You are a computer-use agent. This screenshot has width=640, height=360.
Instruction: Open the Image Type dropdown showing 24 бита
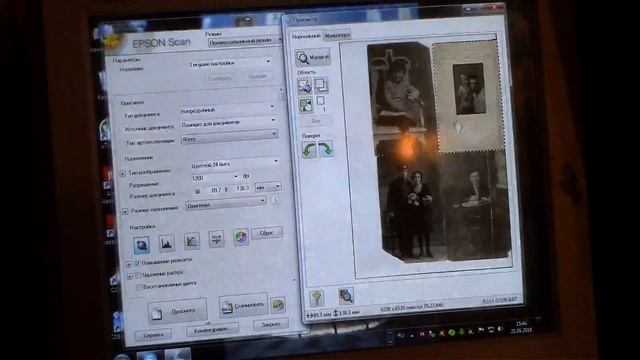click(234, 164)
